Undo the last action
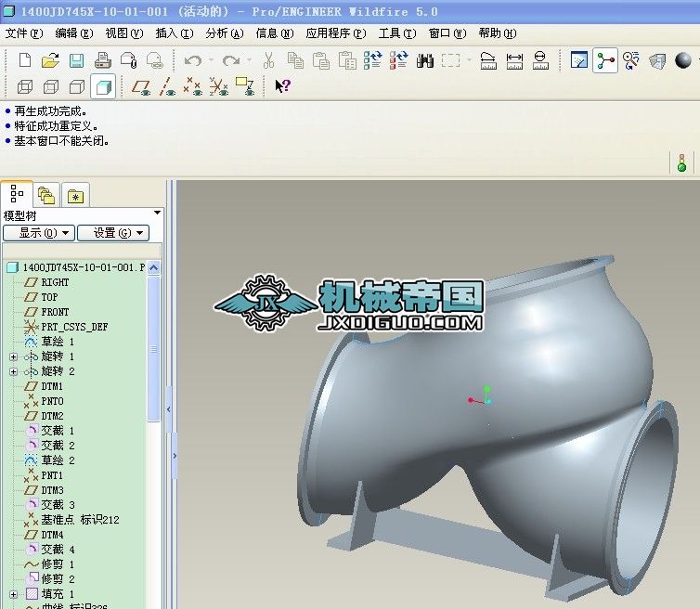This screenshot has height=609, width=700. (193, 59)
